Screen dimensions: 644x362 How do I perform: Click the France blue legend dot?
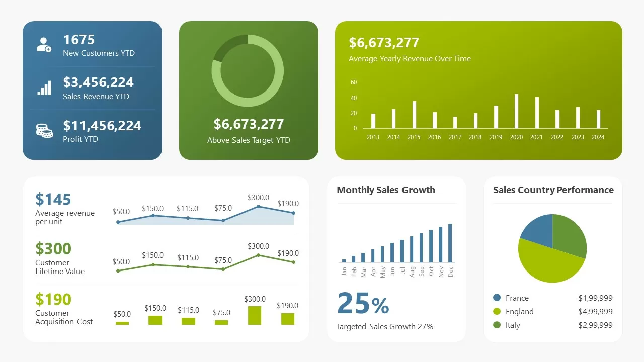[497, 298]
